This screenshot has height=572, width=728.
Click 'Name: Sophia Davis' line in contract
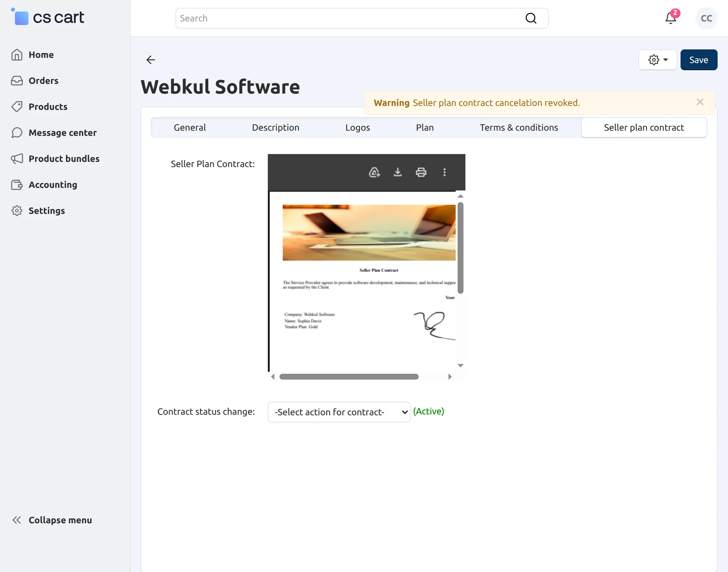(303, 320)
